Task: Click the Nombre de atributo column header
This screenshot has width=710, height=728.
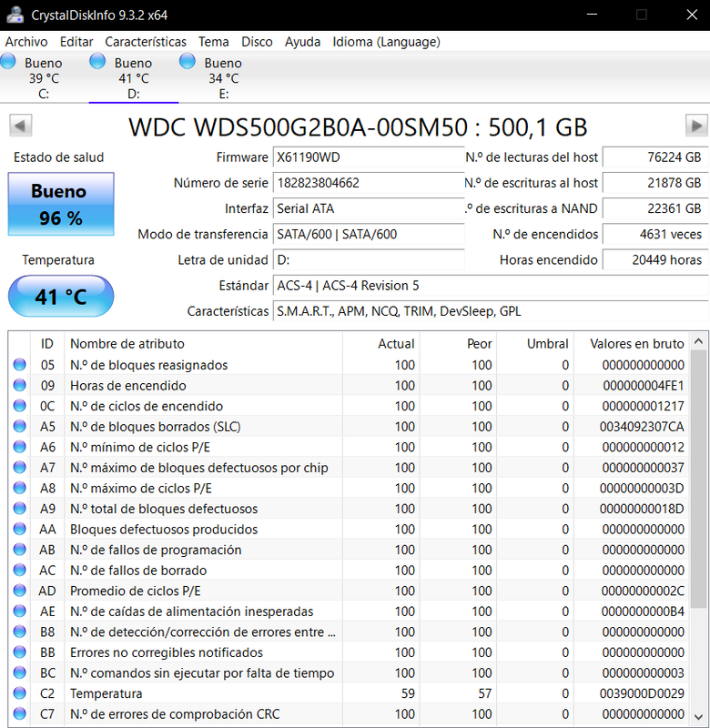Action: pos(203,344)
